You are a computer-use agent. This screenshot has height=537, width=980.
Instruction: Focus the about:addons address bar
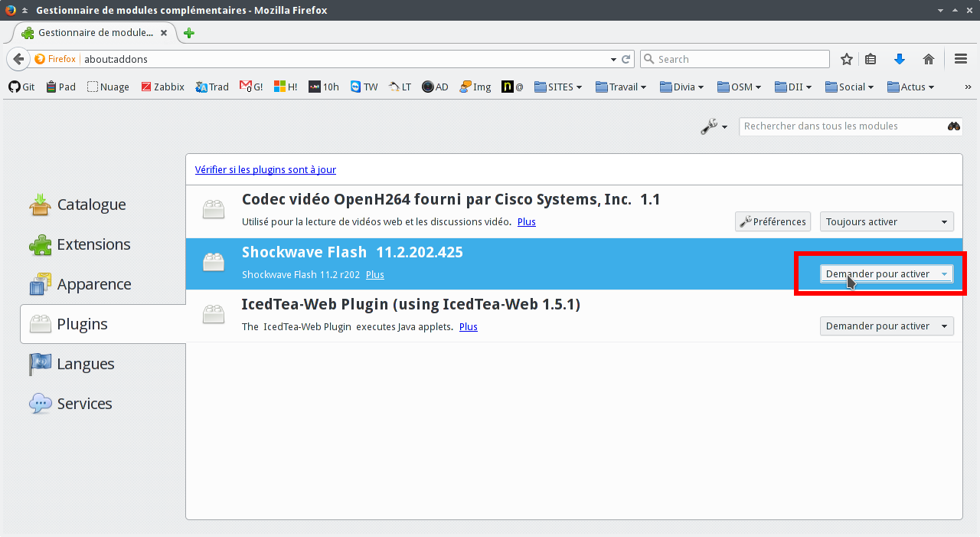[345, 59]
